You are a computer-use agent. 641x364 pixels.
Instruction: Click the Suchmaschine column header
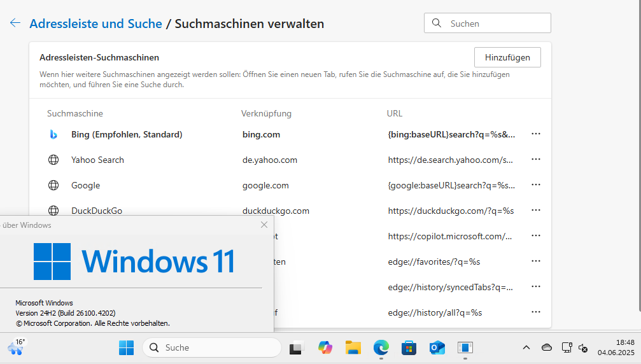click(75, 113)
